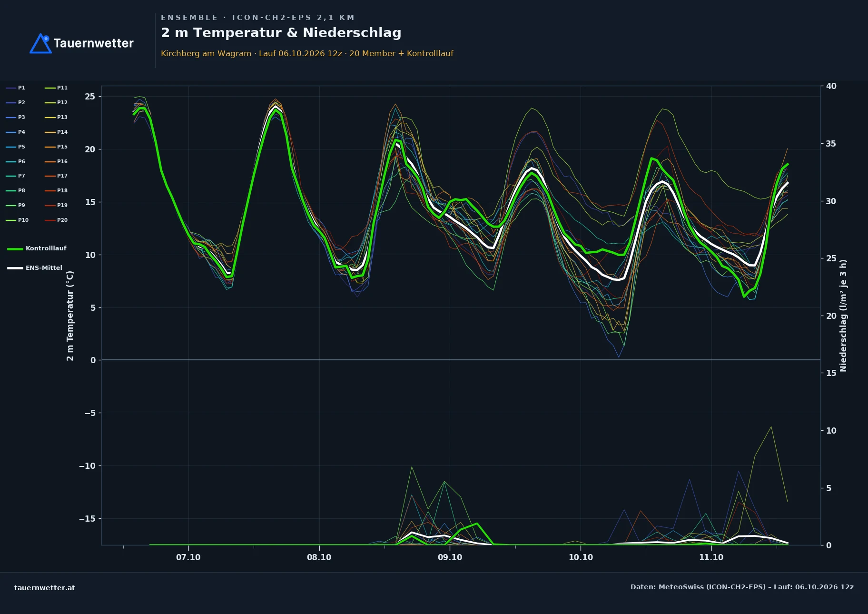Select the chart title '2 m Temperatur & Niederschlag'
This screenshot has width=868, height=614.
tap(281, 33)
